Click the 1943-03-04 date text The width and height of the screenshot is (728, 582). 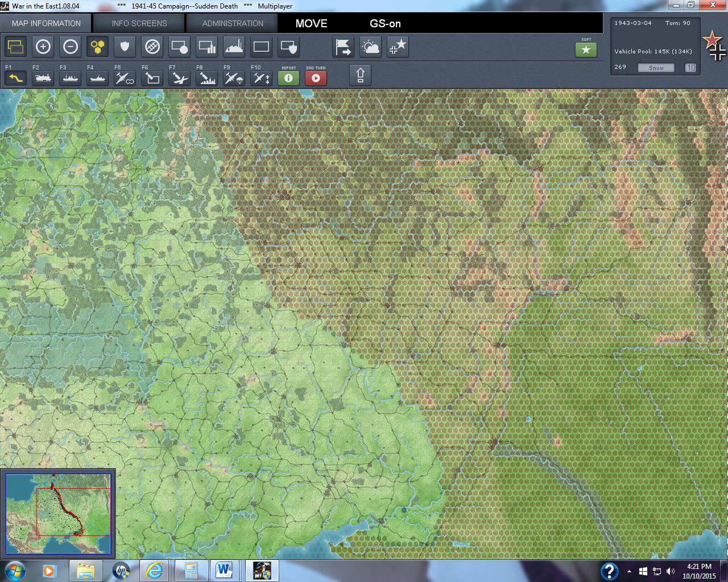(633, 23)
